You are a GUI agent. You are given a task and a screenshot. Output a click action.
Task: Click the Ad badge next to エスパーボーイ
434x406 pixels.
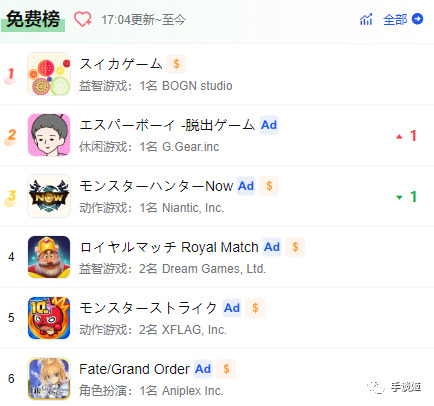269,125
